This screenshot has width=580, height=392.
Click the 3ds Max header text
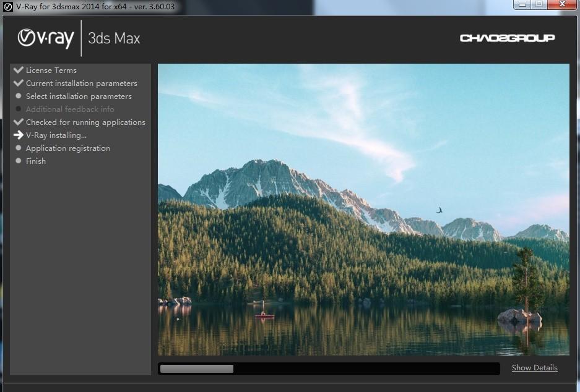click(114, 38)
